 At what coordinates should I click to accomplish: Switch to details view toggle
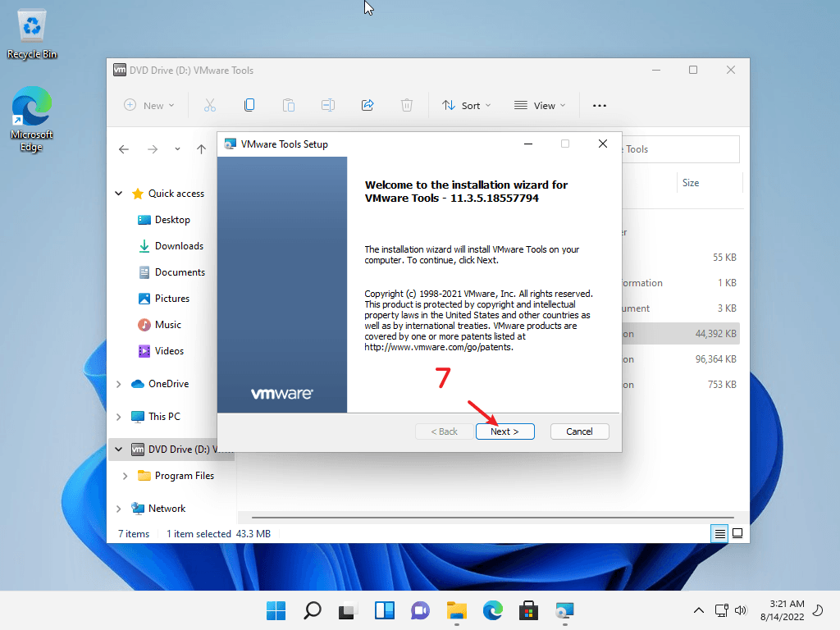719,533
